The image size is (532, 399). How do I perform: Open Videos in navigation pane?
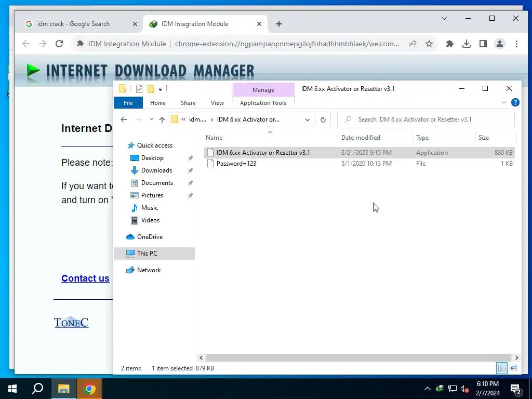(150, 220)
